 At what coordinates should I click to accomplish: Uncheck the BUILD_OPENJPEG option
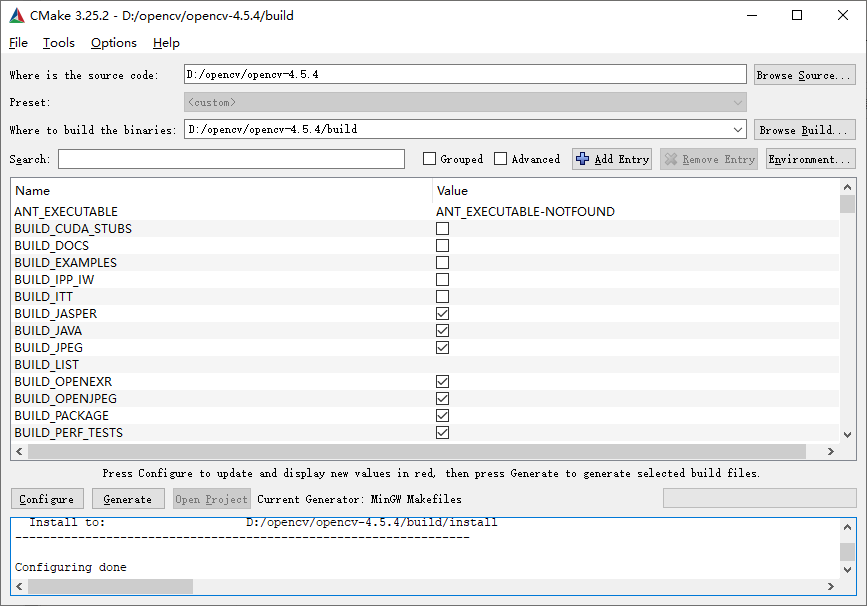[442, 399]
